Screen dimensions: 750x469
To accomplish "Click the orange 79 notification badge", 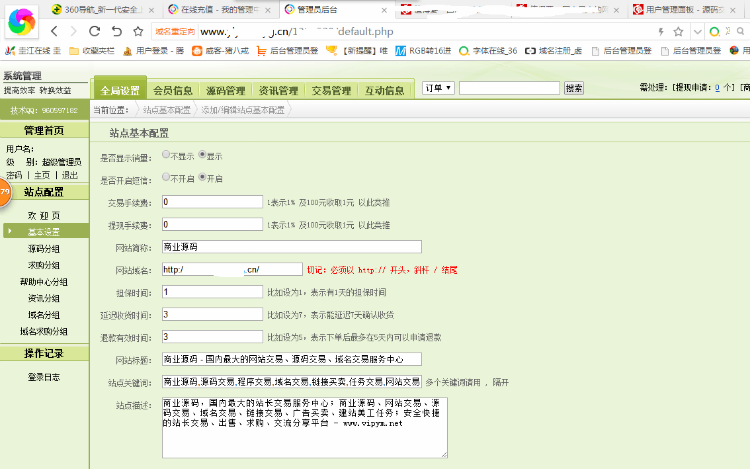I will [x=5, y=191].
